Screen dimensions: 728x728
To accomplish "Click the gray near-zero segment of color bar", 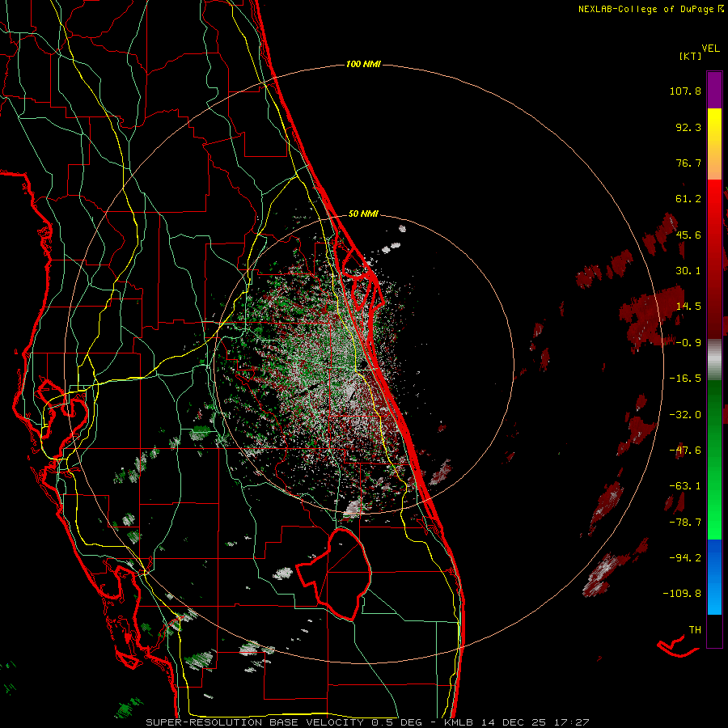I will click(x=714, y=360).
